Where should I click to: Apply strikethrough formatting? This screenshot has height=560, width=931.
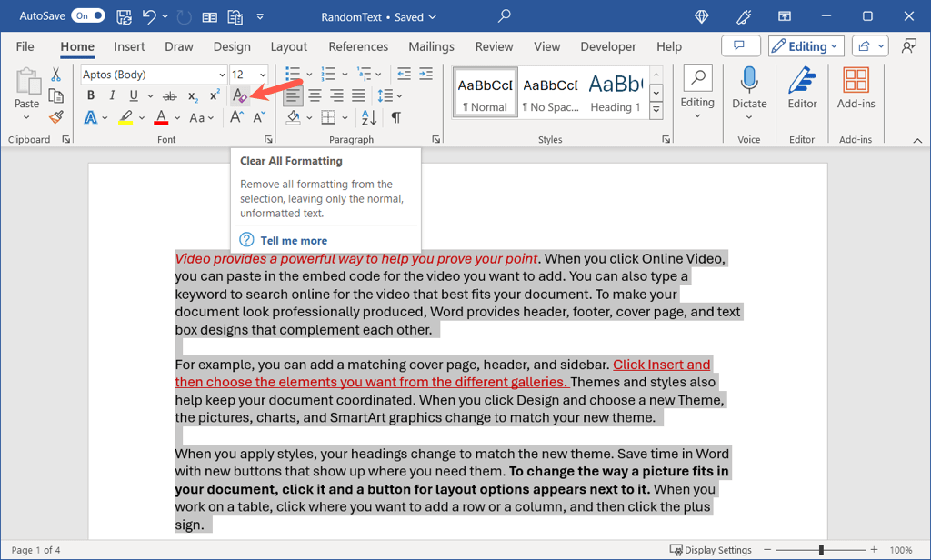click(170, 96)
